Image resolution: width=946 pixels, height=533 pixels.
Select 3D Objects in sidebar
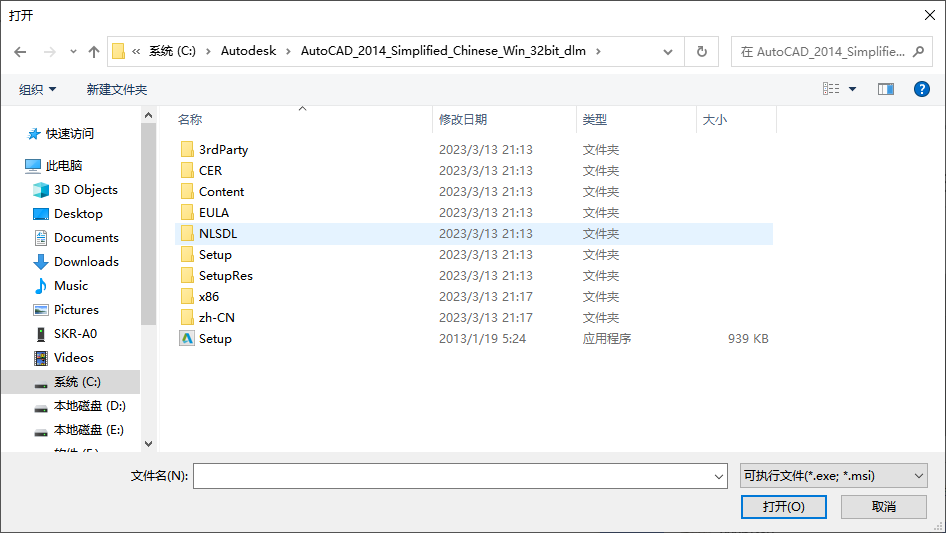[85, 189]
